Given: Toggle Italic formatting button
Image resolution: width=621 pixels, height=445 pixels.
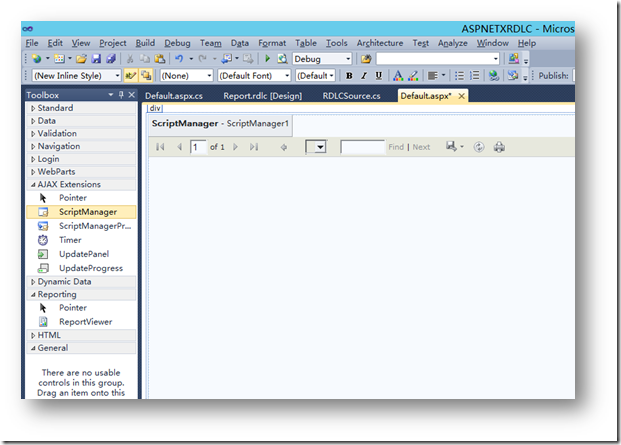Looking at the screenshot, I should (364, 76).
